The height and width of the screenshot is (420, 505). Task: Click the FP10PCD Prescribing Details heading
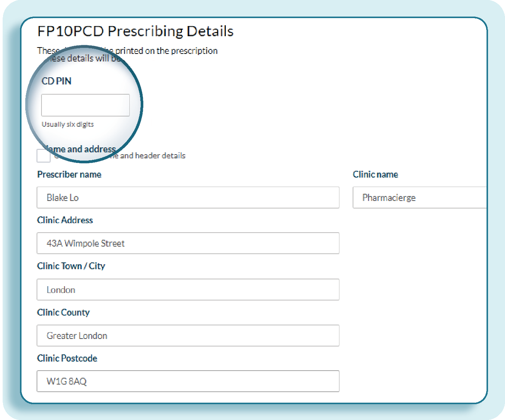[x=135, y=31]
